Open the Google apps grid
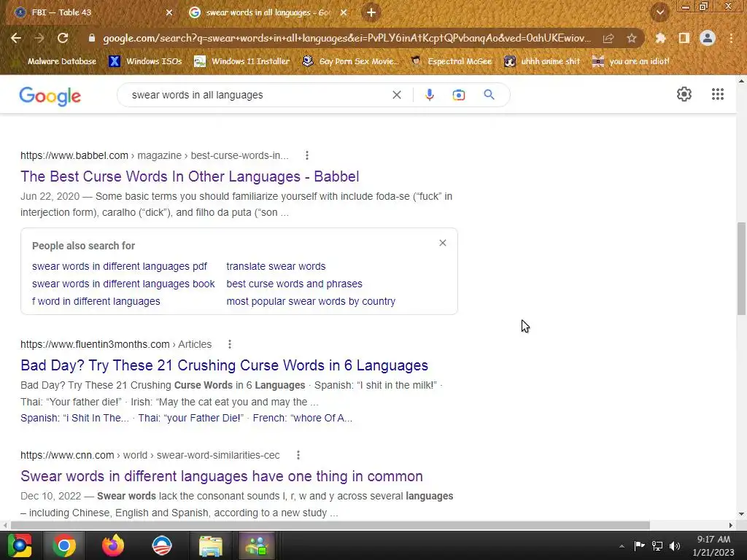The width and height of the screenshot is (747, 560). click(718, 94)
